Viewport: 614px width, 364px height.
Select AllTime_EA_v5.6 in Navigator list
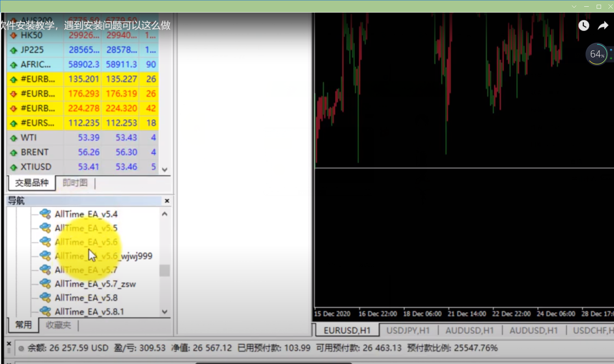86,242
